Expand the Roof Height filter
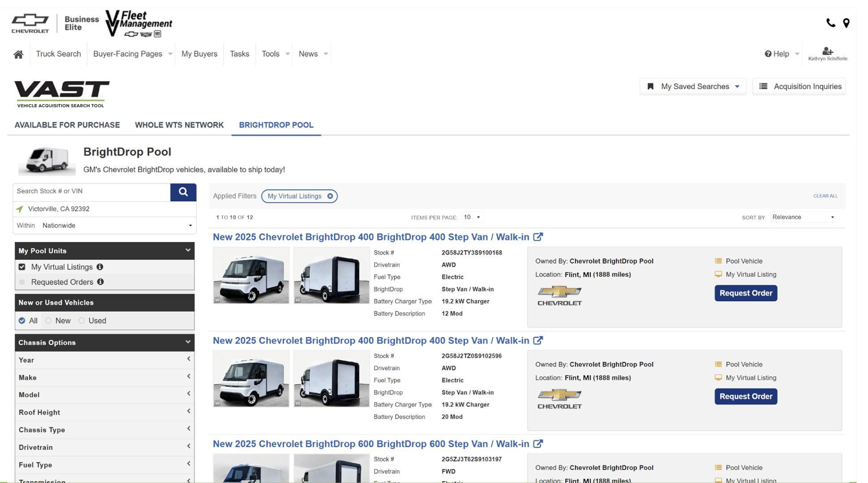Image resolution: width=868 pixels, height=483 pixels. 105,412
